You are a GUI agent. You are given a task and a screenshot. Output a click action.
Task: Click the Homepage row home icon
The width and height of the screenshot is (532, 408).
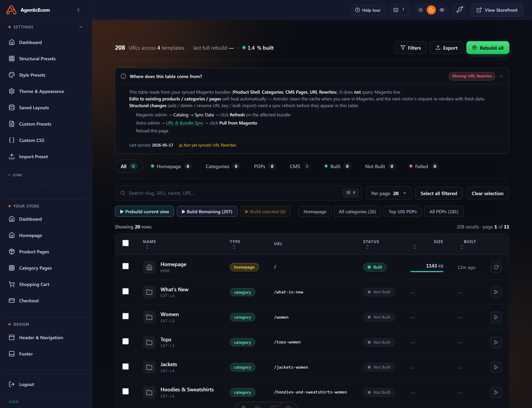149,267
